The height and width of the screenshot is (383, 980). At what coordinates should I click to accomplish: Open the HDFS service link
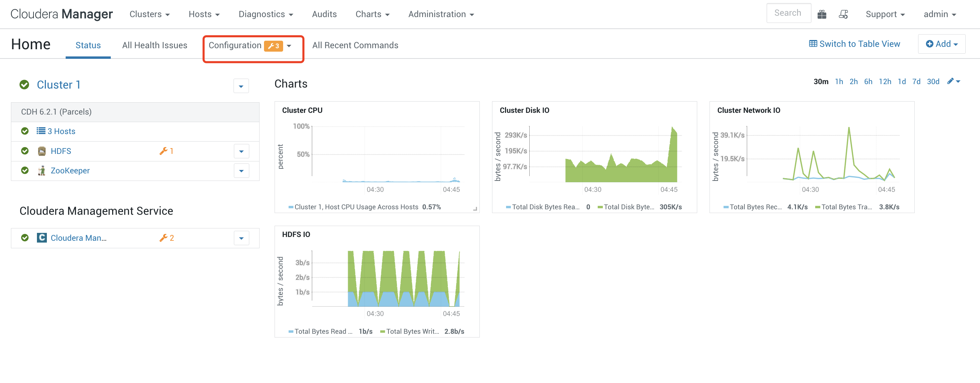point(61,151)
